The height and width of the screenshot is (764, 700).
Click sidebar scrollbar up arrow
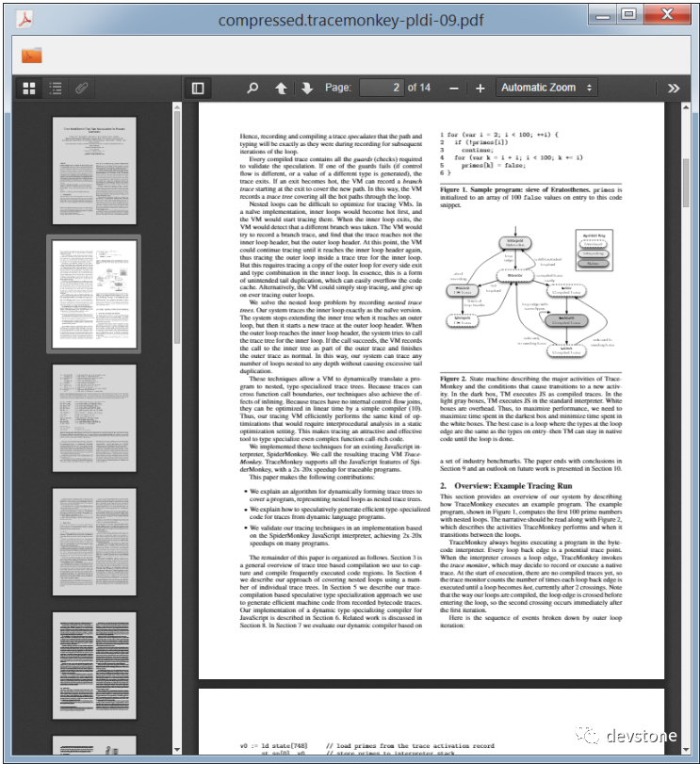177,106
